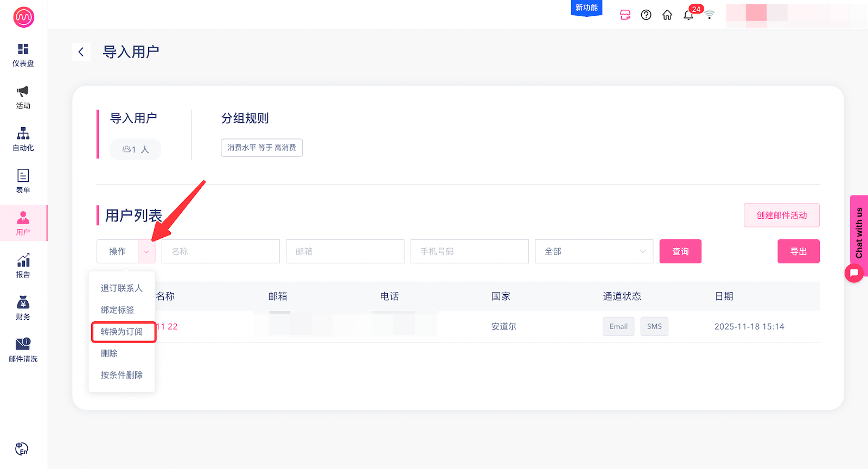Switch language with the globe icon

[x=22, y=449]
